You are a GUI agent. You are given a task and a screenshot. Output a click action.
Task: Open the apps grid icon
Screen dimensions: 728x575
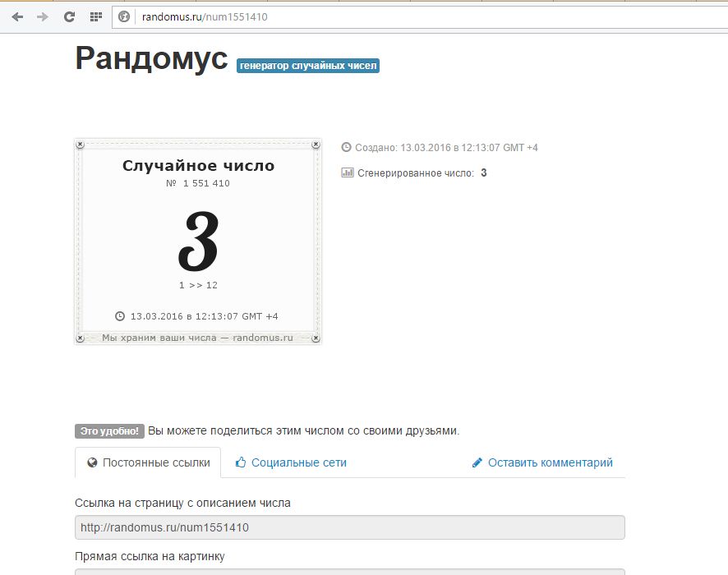pos(95,16)
